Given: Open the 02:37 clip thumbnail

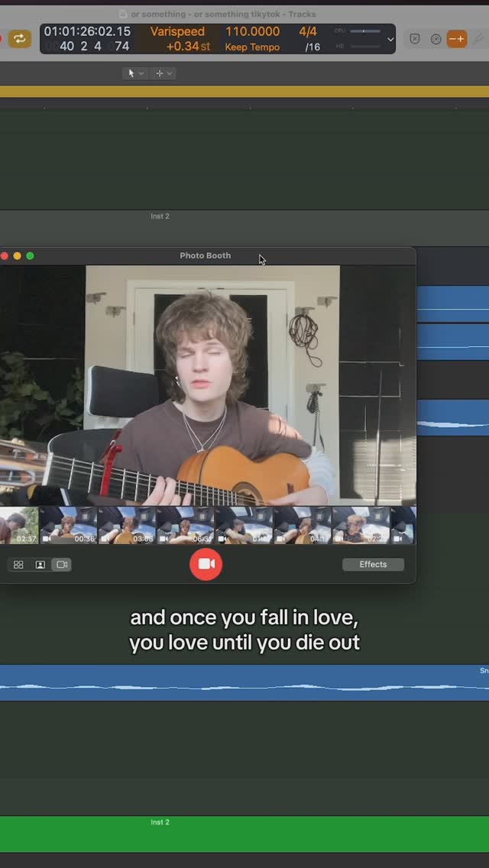Looking at the screenshot, I should tap(18, 526).
